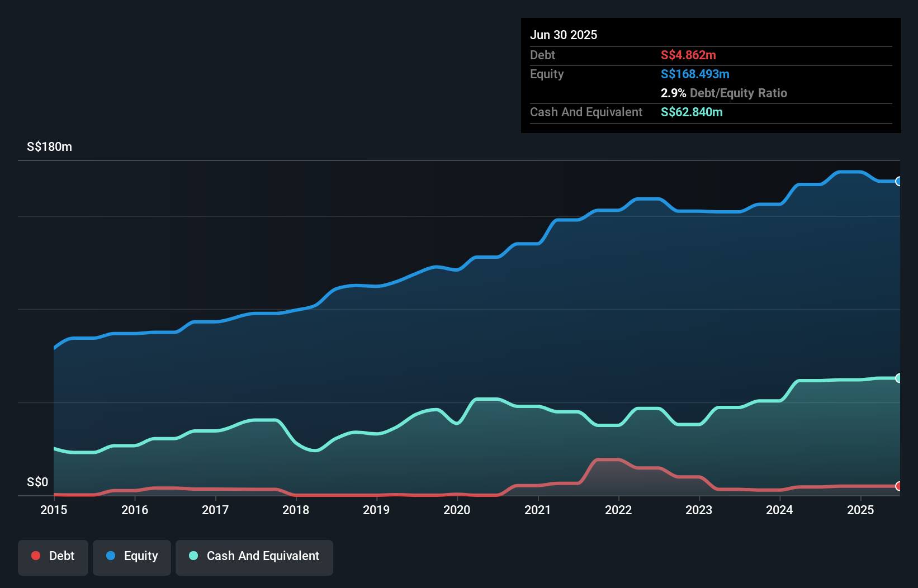Click the teal dot in Cash legend
Image resolution: width=918 pixels, height=588 pixels.
(x=193, y=556)
